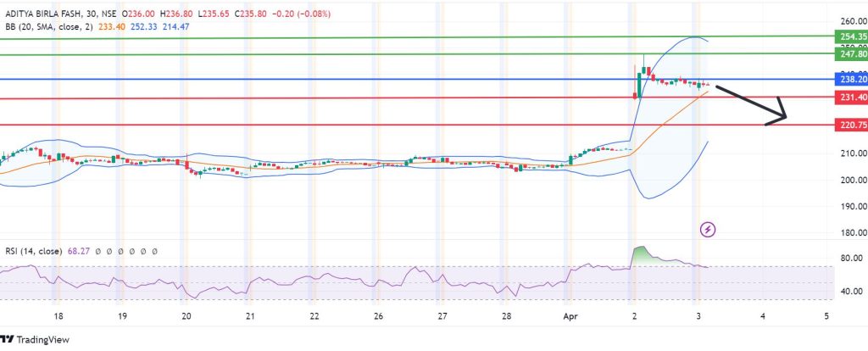Click date 19 on the time axis
This screenshot has height=351, width=868.
click(x=123, y=316)
